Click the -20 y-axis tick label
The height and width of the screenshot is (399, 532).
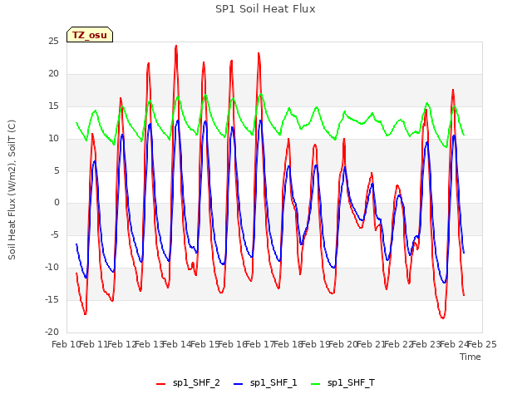point(52,332)
